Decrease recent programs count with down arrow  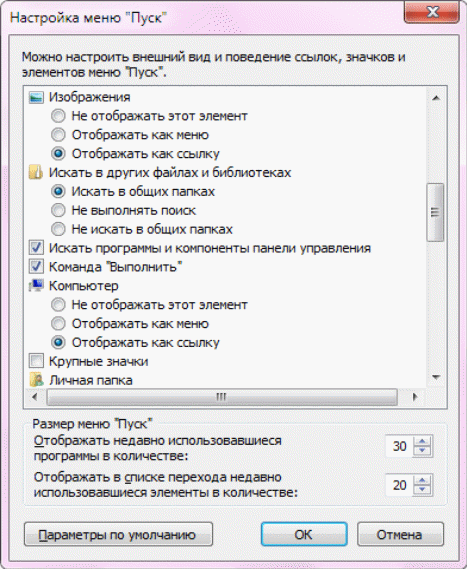[x=422, y=451]
